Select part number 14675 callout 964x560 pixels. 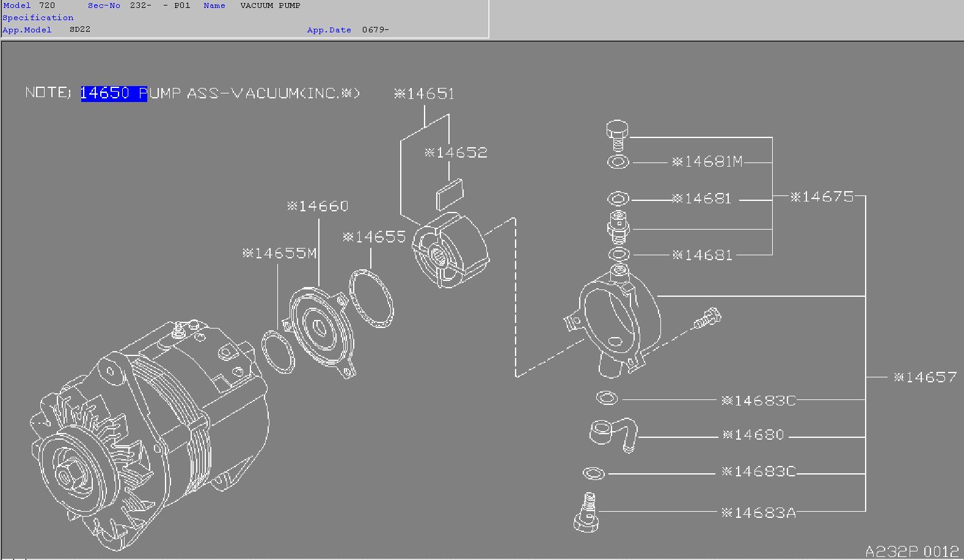tap(822, 197)
